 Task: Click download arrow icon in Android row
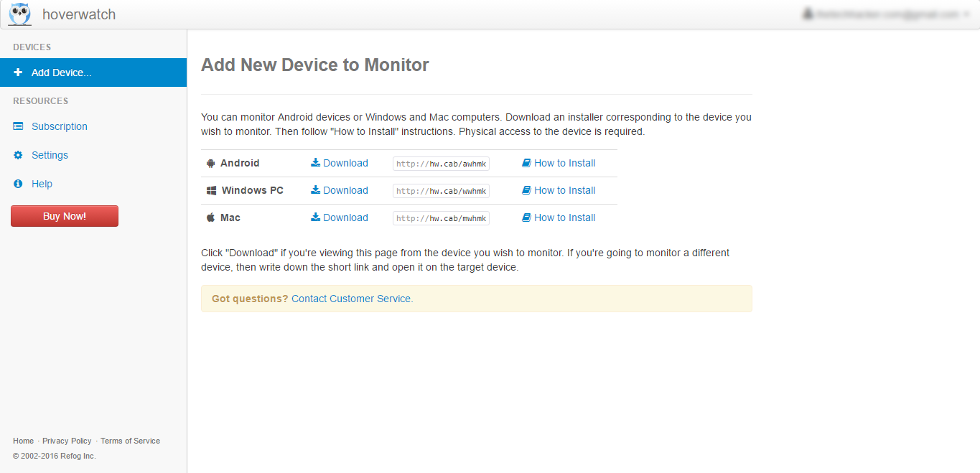(315, 163)
